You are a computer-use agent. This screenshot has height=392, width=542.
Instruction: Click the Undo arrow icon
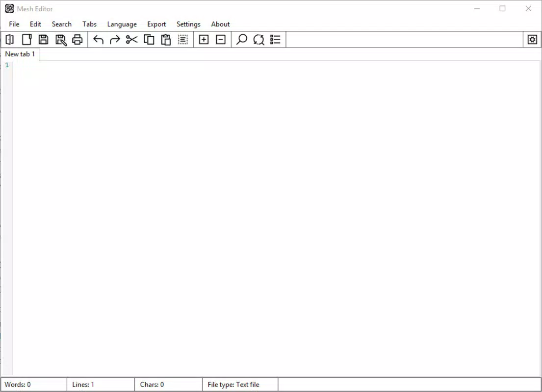point(99,39)
